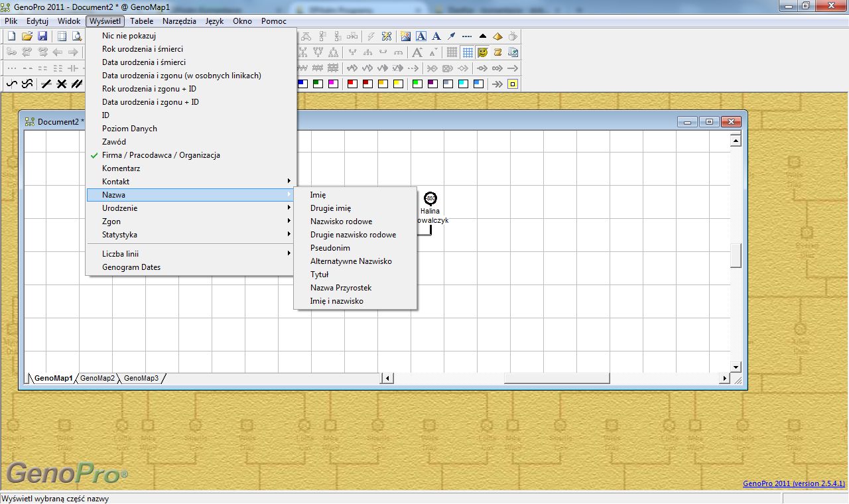
Task: Select the single wavy line tool
Action: click(x=11, y=84)
